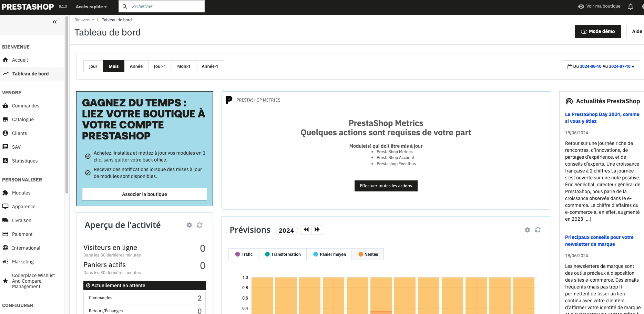Toggle Trafic series in chart
Screen dimensions: 644x314
click(x=244, y=254)
